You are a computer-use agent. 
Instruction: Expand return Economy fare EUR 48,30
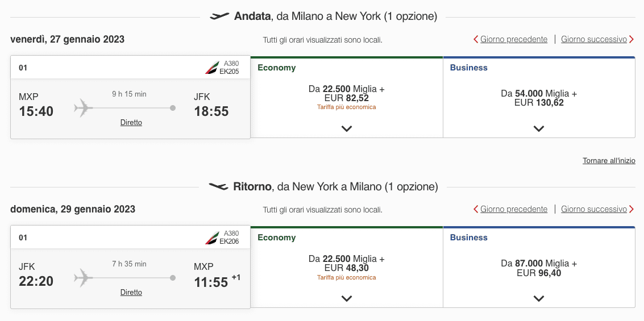347,298
